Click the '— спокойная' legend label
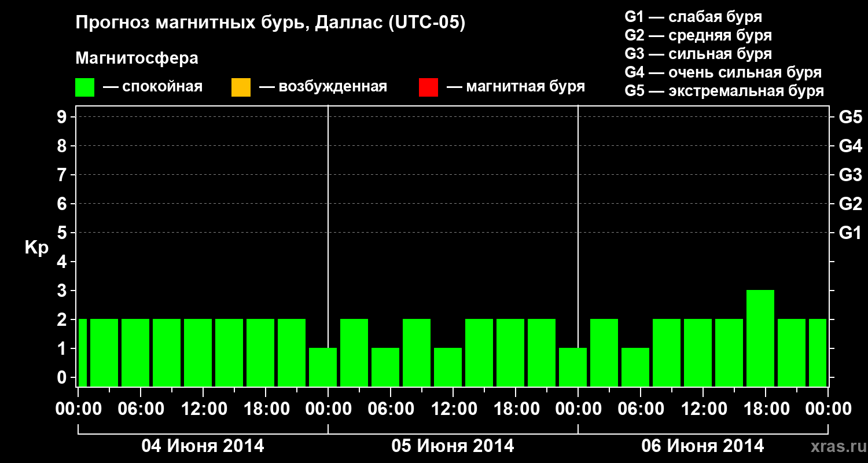The width and height of the screenshot is (868, 463). click(152, 87)
